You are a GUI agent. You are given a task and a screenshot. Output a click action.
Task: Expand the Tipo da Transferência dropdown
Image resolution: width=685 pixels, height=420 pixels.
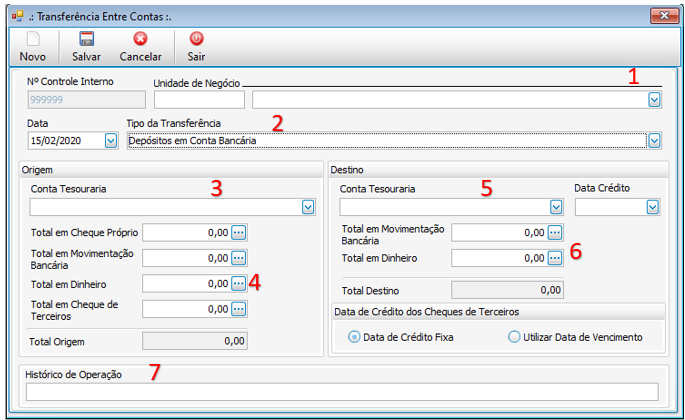click(x=654, y=141)
